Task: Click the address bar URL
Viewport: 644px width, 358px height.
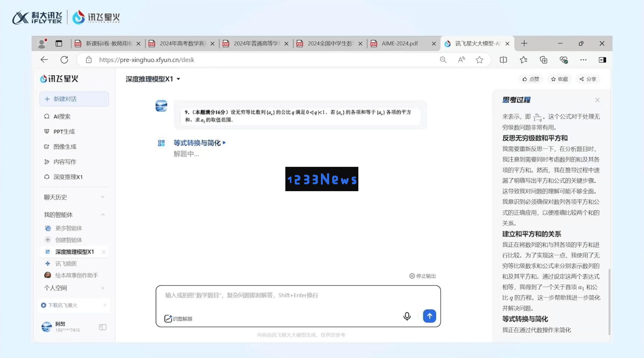Action: [147, 60]
